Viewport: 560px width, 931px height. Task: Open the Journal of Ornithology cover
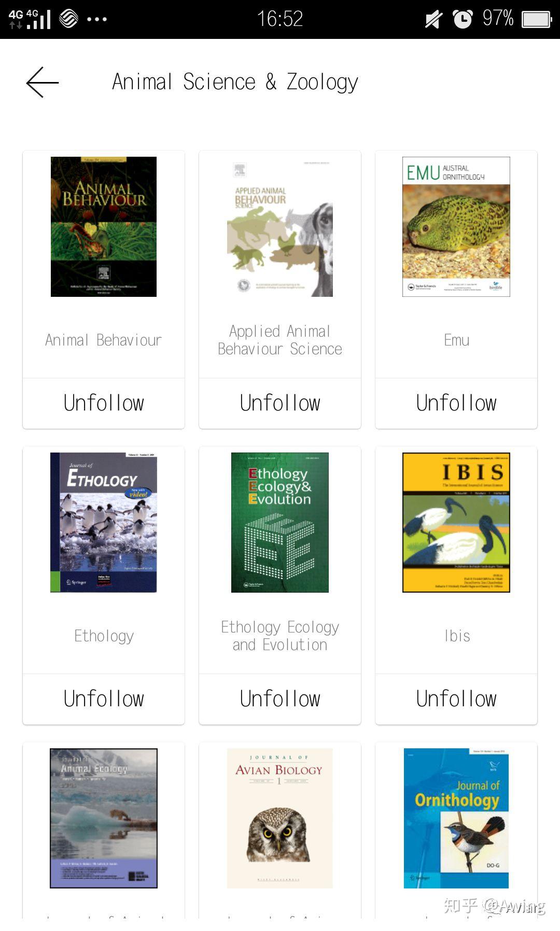(456, 818)
